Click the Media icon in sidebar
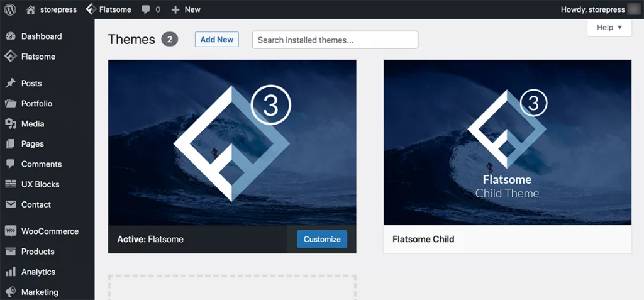Image resolution: width=644 pixels, height=300 pixels. click(10, 124)
